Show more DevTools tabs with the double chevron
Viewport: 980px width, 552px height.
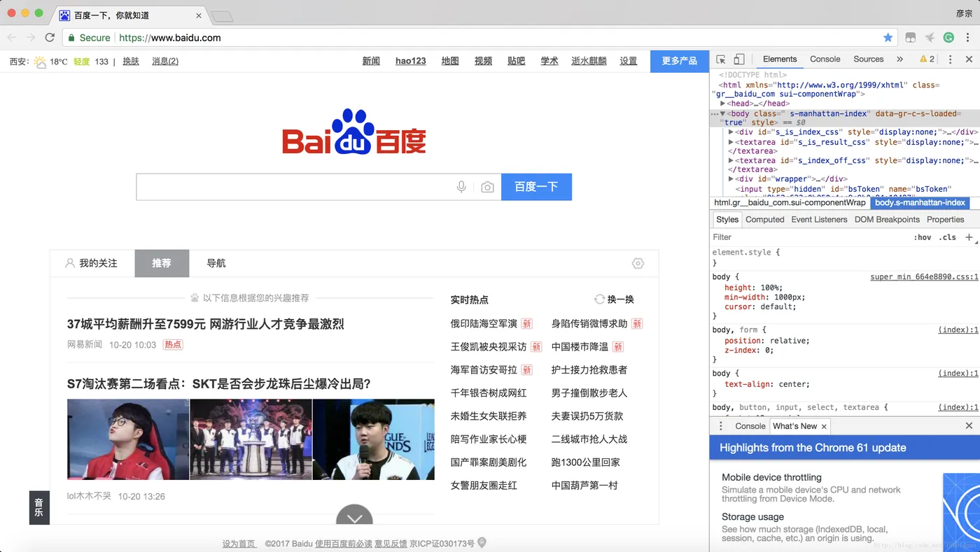899,59
